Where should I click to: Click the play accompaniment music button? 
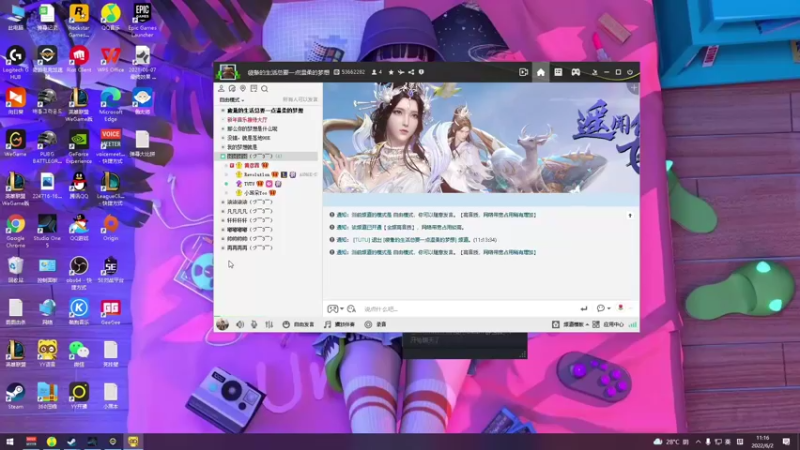339,324
